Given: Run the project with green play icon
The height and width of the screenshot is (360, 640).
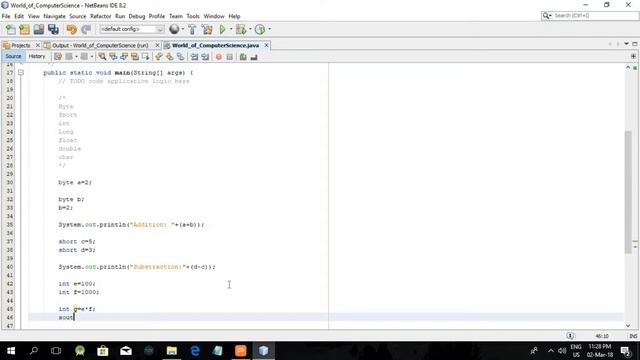Looking at the screenshot, I should 222,29.
